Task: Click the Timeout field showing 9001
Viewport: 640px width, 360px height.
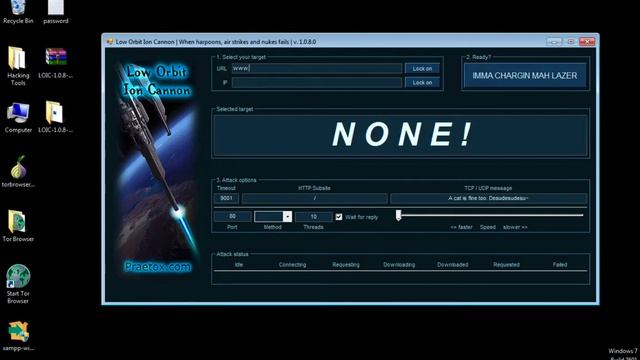Action: tap(226, 198)
